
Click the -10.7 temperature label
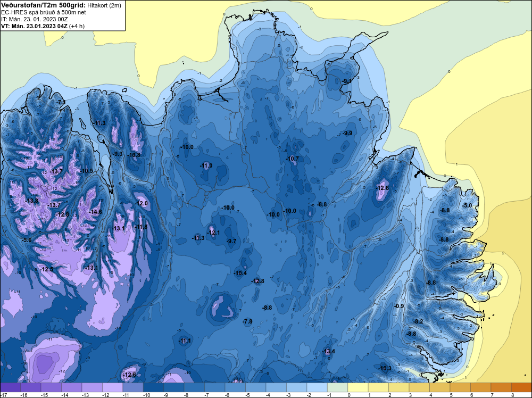click(x=293, y=159)
